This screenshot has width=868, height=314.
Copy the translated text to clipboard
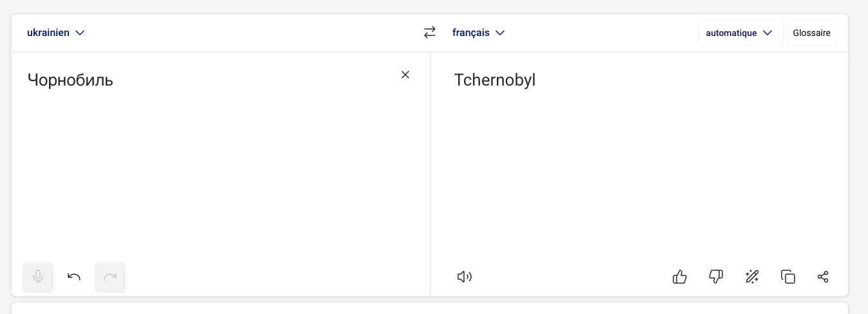787,277
